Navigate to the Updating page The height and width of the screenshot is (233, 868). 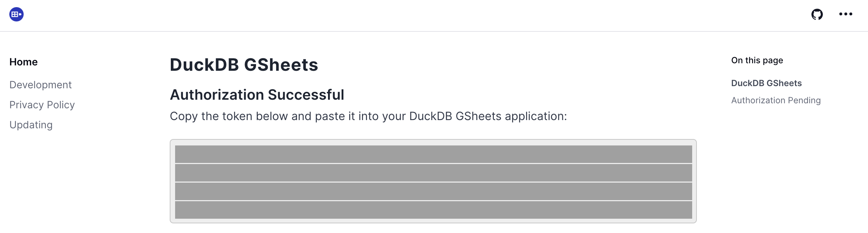click(31, 124)
